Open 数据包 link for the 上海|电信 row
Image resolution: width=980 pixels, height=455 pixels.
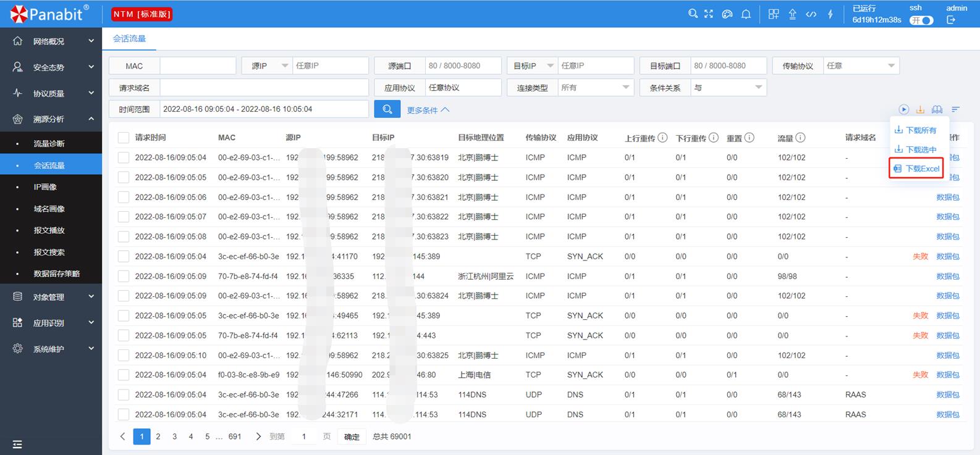pyautogui.click(x=948, y=375)
